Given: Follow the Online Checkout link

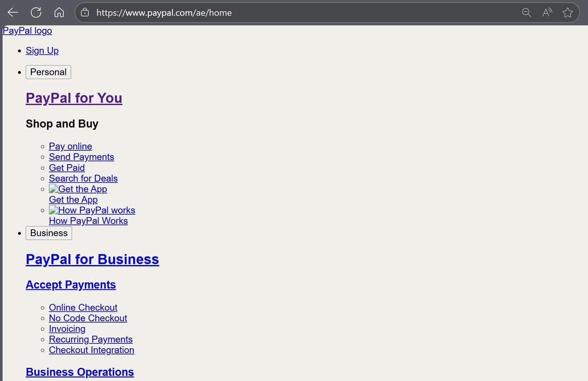Looking at the screenshot, I should (x=83, y=307).
